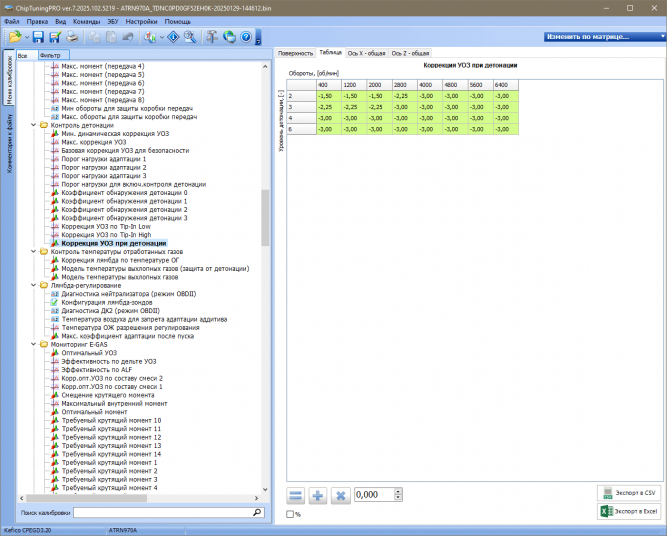Screen dimensions: 667x536
Task: Select 'Конфигурация лямбда-зондов' item with checkmark icon
Action: click(x=107, y=302)
